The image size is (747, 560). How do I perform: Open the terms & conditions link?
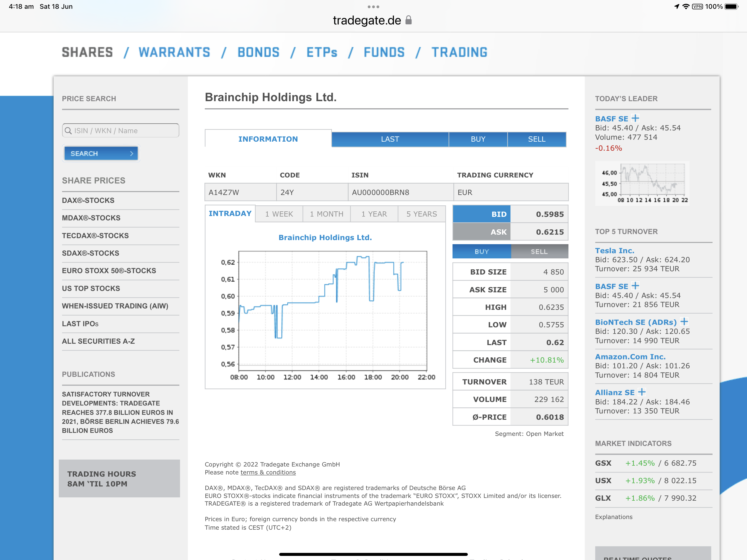pyautogui.click(x=268, y=472)
